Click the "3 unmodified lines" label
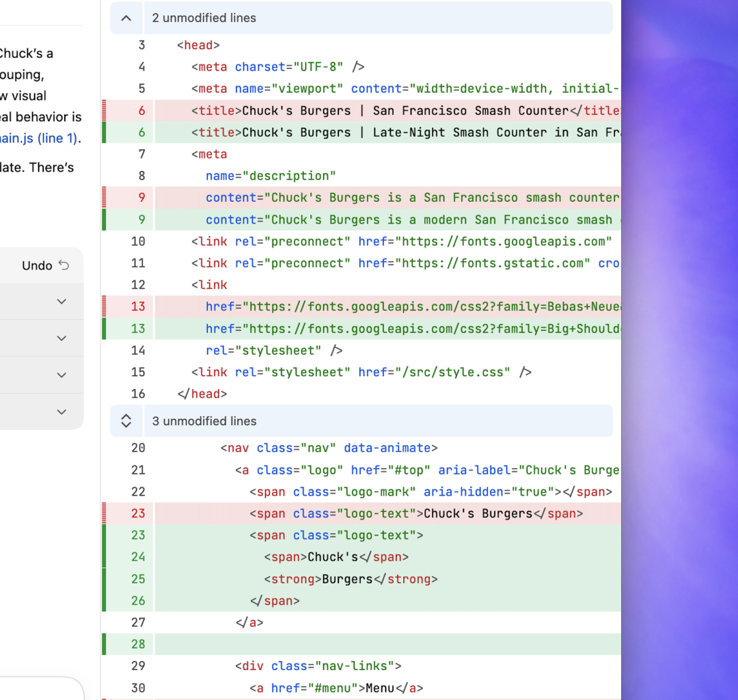 [204, 421]
